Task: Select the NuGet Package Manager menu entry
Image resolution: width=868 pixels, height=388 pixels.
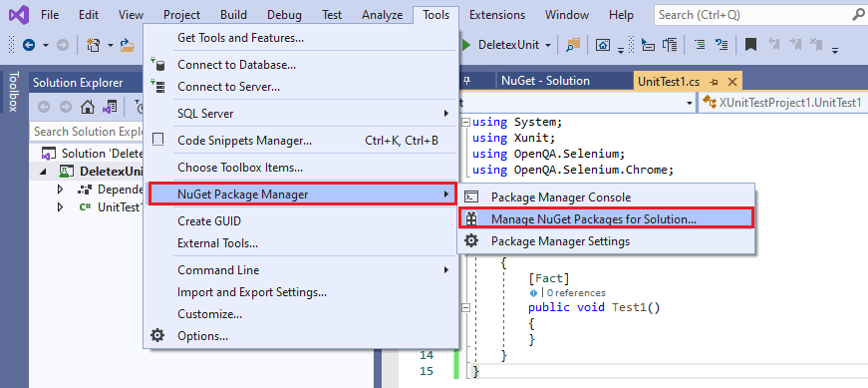Action: [302, 194]
